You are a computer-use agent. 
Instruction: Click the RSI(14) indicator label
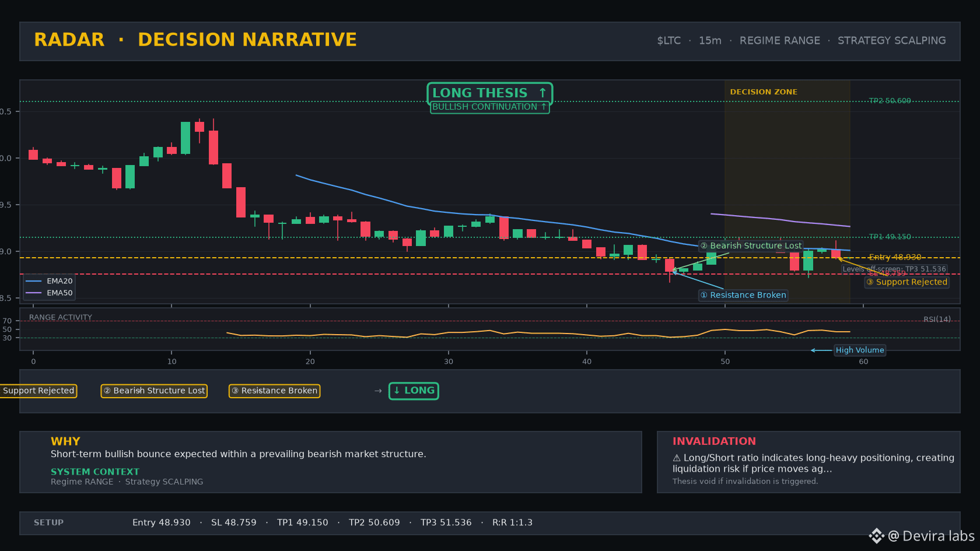[937, 320]
